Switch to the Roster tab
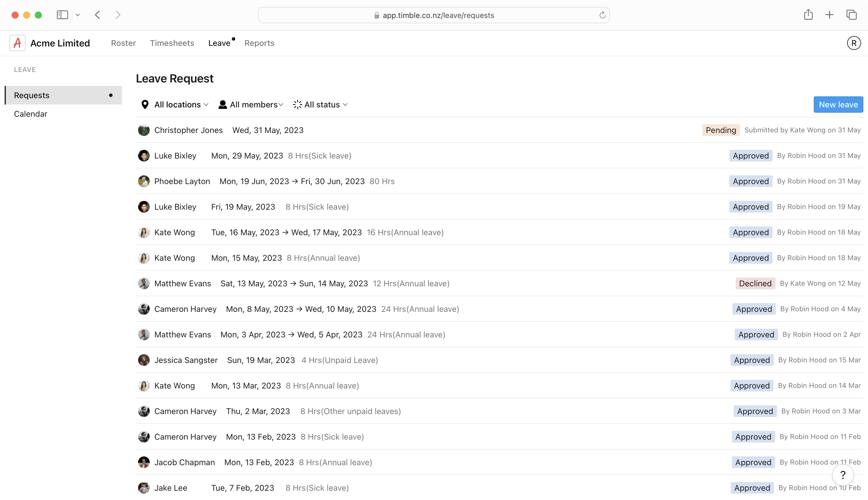The image size is (868, 500). 123,43
